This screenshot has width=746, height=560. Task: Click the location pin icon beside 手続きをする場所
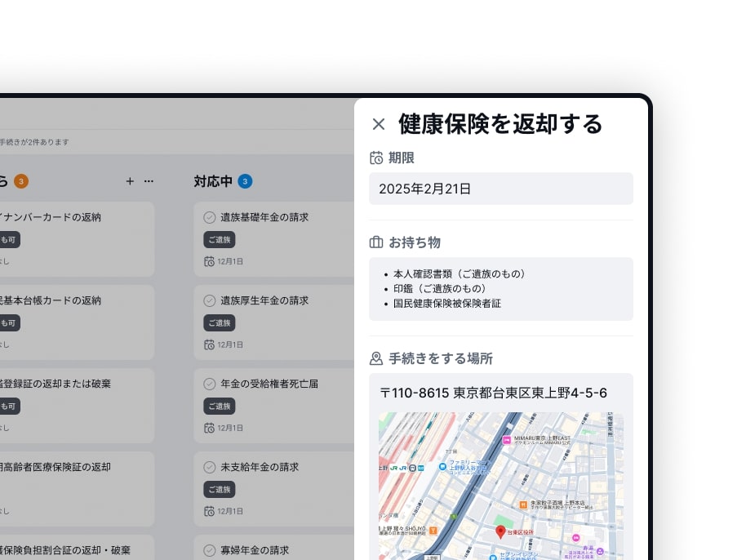376,358
